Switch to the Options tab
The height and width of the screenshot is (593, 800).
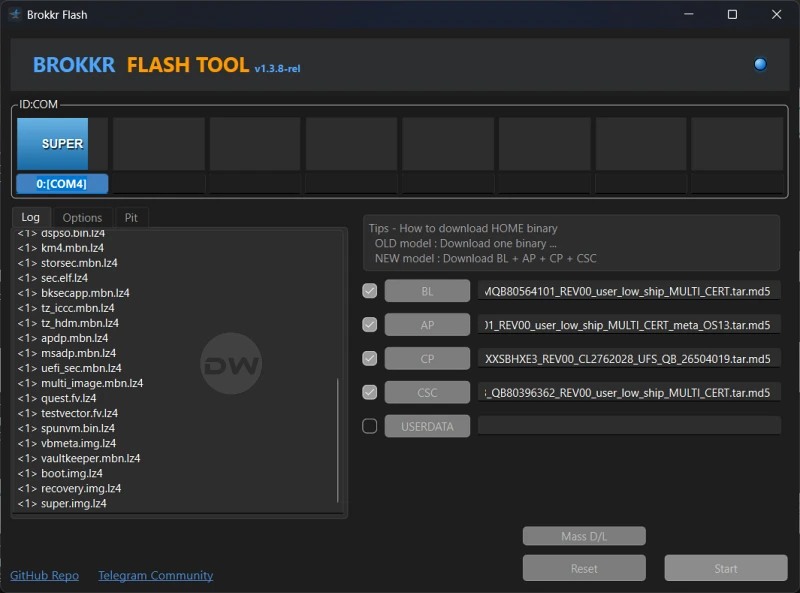(x=82, y=217)
